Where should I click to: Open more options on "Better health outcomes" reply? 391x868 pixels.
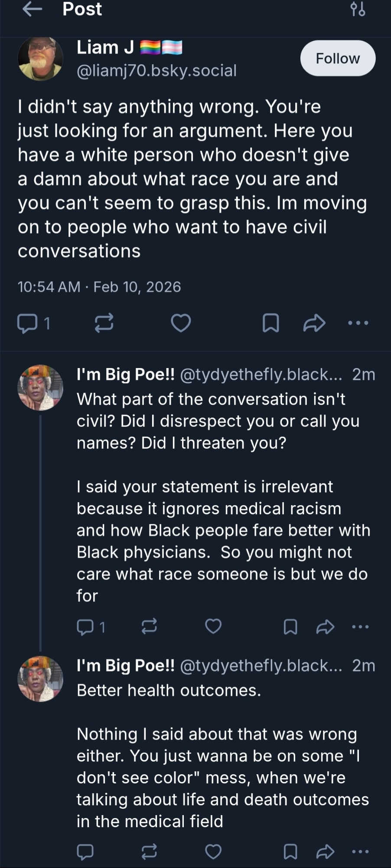[360, 852]
